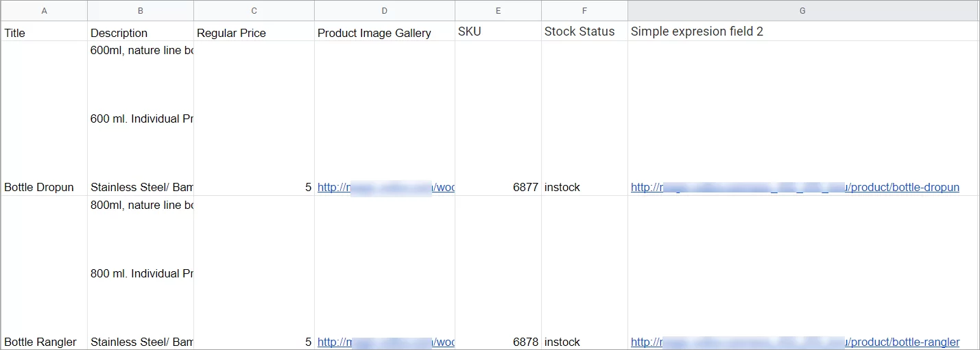
Task: Click the Simple expresion field 2 cell
Action: pyautogui.click(x=697, y=32)
